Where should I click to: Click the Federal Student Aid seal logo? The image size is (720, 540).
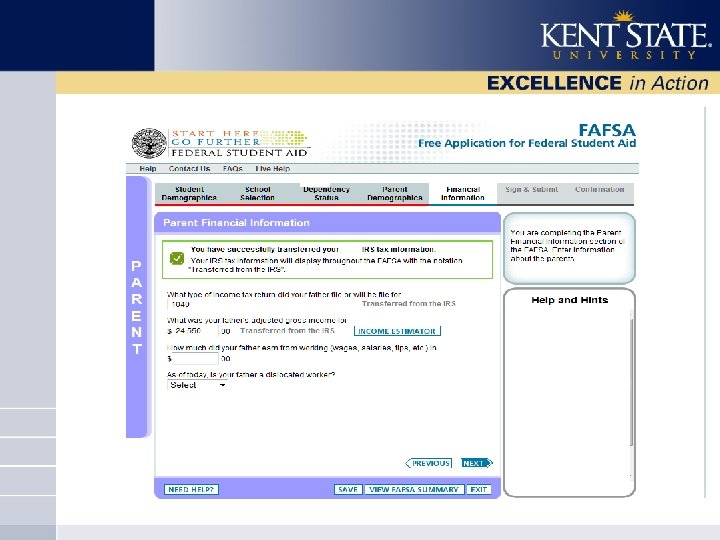(x=149, y=143)
